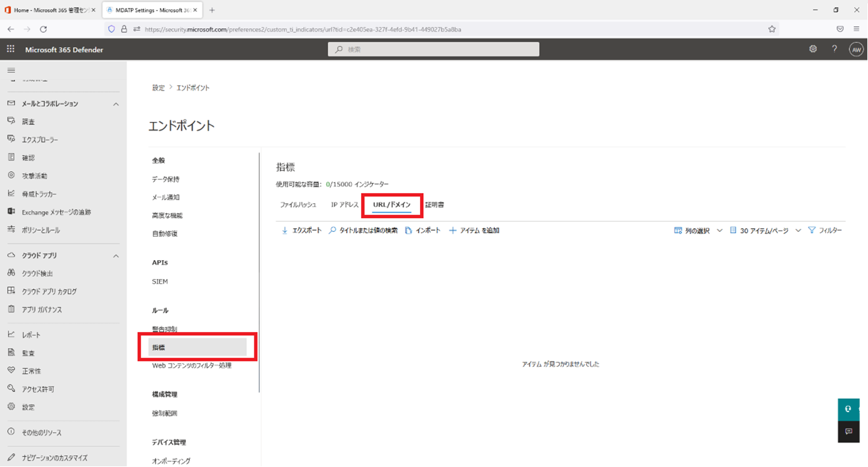
Task: Click the レポート chart icon
Action: tap(11, 334)
